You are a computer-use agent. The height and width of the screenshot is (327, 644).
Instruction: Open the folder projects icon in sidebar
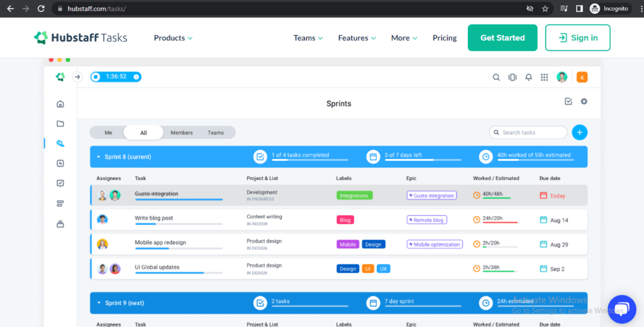pyautogui.click(x=60, y=123)
